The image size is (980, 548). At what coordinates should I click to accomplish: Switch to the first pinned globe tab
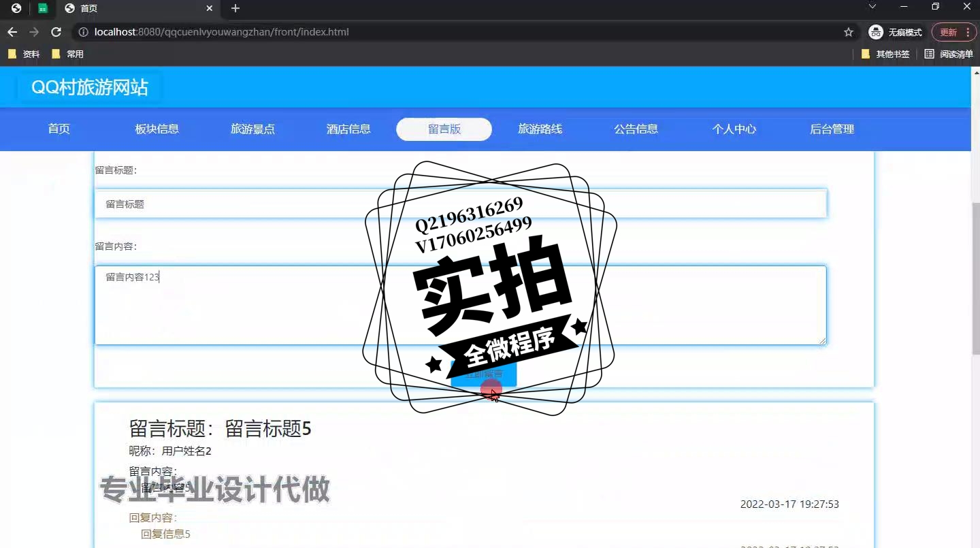point(16,8)
